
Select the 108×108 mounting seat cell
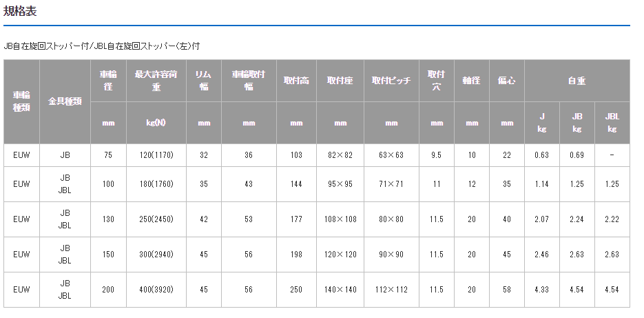340,219
